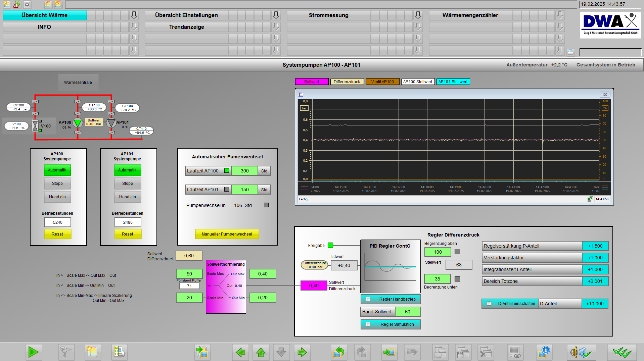
Task: Expand arrow next to Trendanzeige
Action: [276, 27]
